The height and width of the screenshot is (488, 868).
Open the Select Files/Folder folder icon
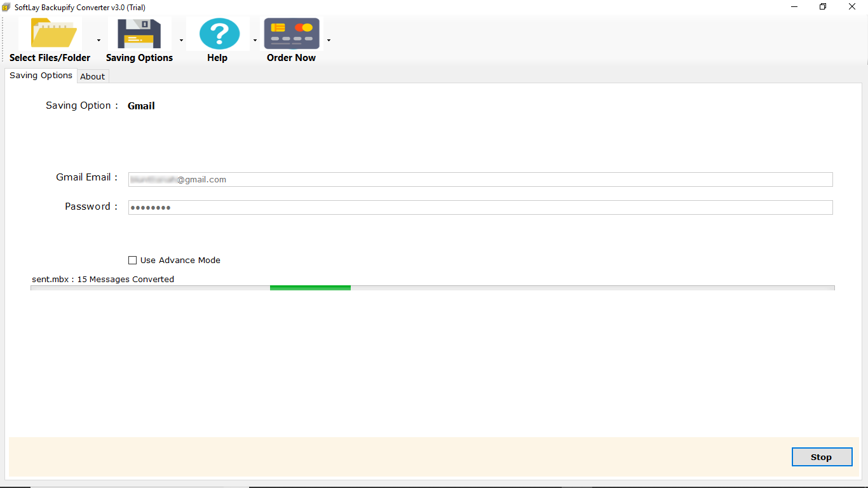point(54,34)
